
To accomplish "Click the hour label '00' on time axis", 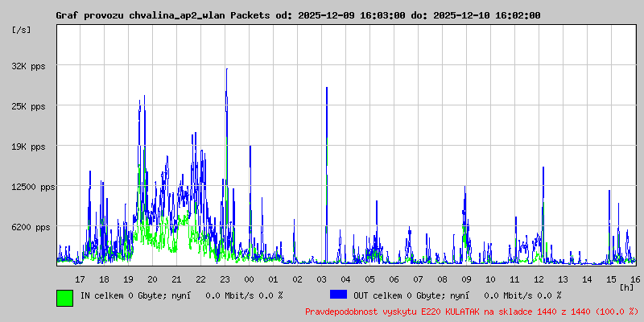I will tap(249, 279).
